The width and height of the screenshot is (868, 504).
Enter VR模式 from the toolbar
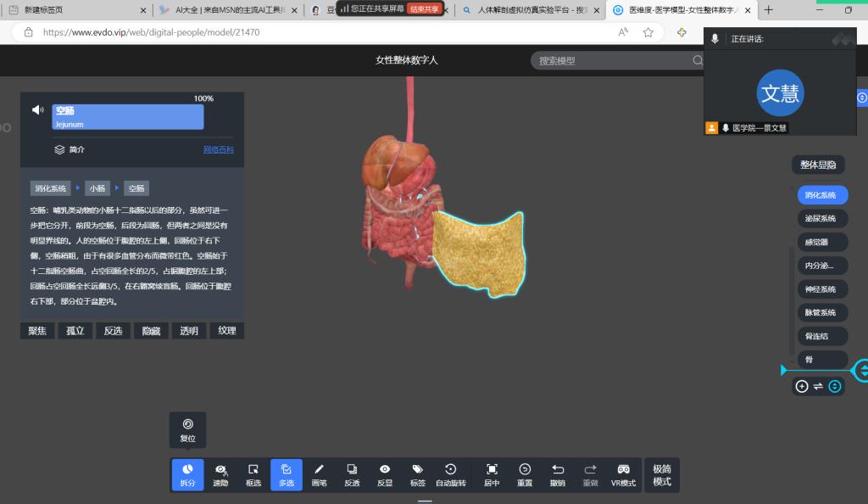click(x=623, y=474)
